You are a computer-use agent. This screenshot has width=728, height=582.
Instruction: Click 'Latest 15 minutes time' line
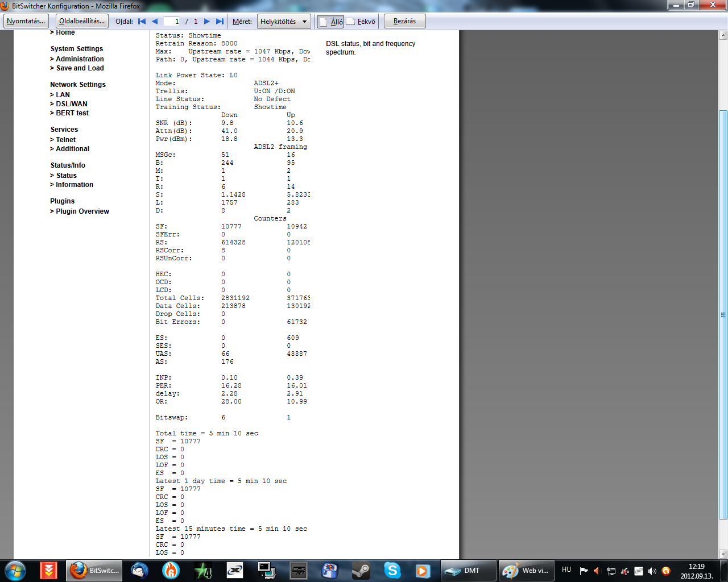(231, 529)
